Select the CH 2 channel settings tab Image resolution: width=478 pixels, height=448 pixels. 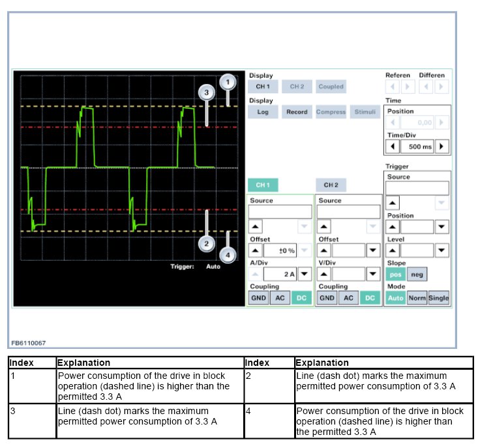click(x=331, y=185)
